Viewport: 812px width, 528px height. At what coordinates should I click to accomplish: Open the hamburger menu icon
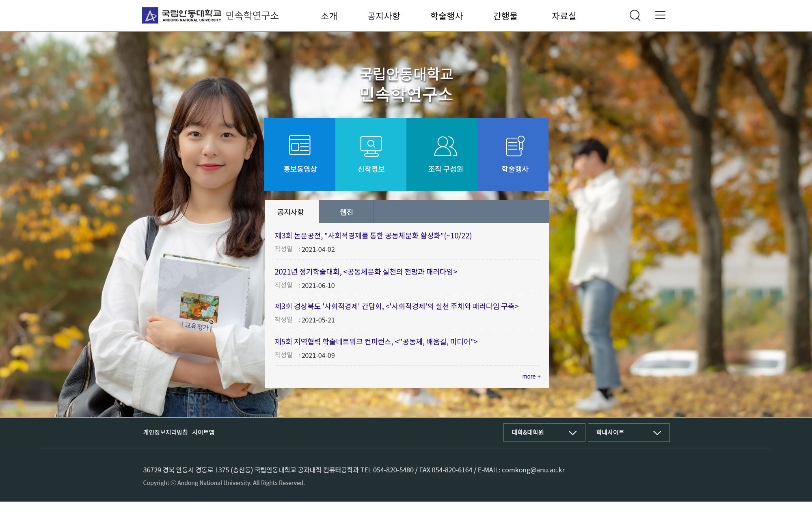click(660, 15)
